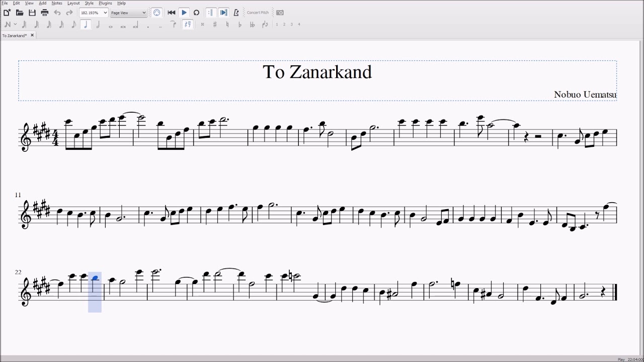The image size is (644, 362).
Task: Open the Edit menu
Action: 16,3
